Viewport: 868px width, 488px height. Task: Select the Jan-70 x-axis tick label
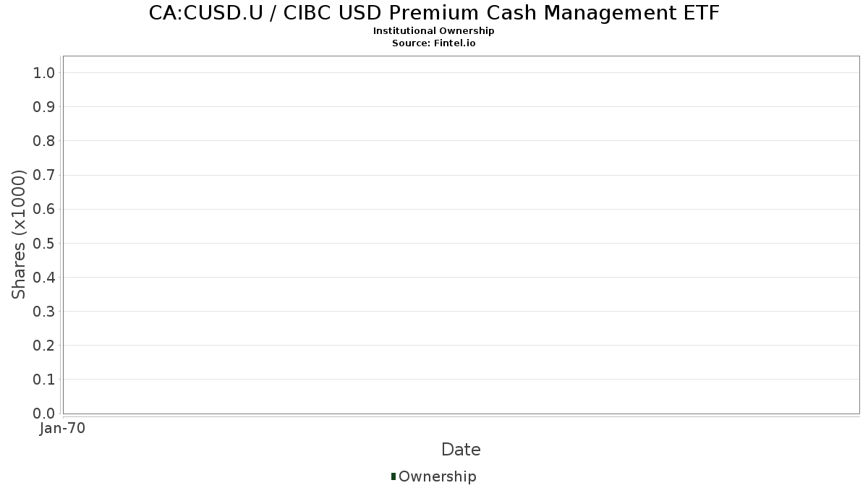(63, 429)
